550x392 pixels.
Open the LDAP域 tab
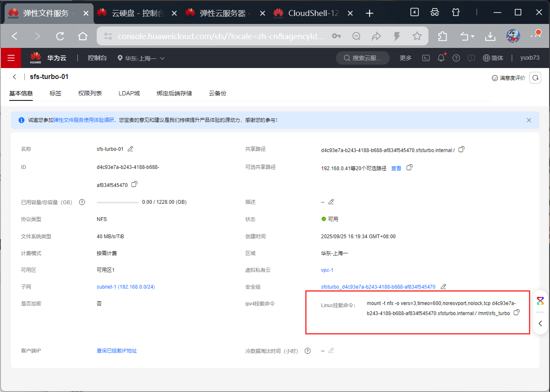pyautogui.click(x=129, y=93)
